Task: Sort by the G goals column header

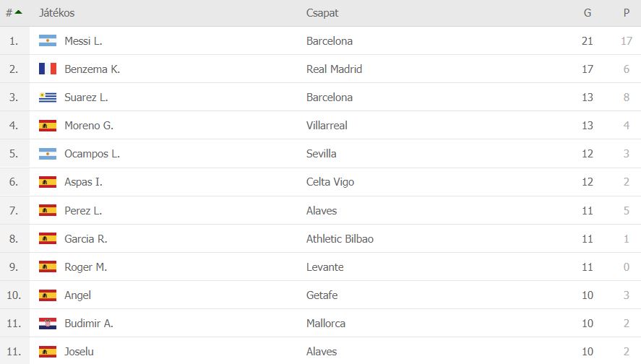Action: [588, 13]
